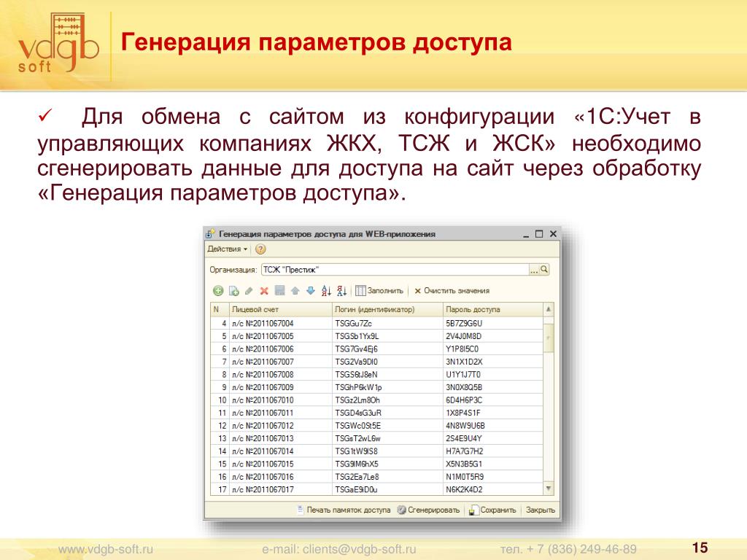
Task: Select password cell H7A7G7H2
Action: (x=492, y=451)
